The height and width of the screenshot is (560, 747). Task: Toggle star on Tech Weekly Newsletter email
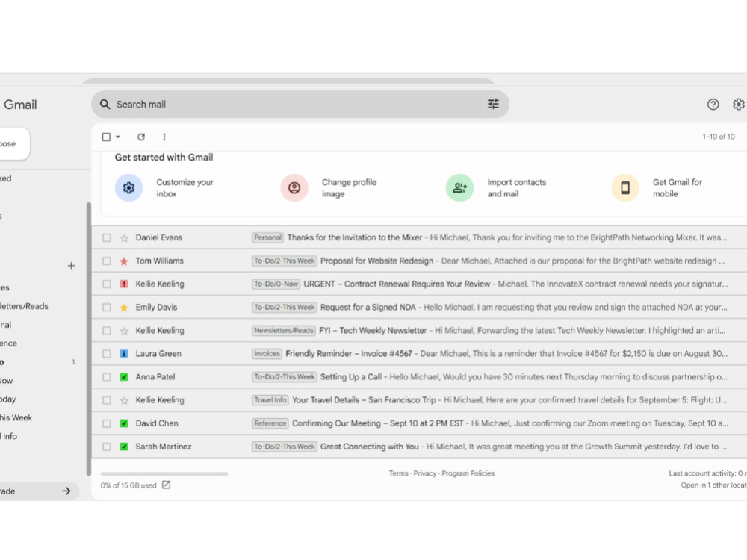click(x=124, y=331)
